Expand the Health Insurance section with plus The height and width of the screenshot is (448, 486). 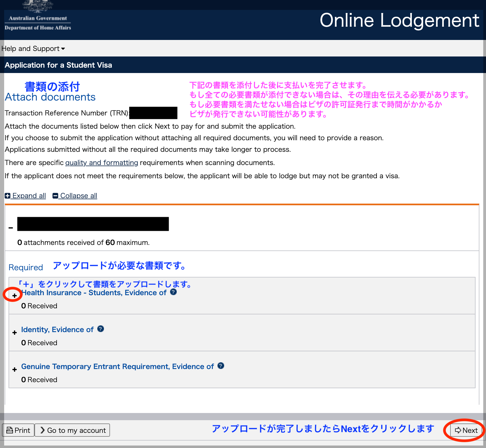pos(15,296)
